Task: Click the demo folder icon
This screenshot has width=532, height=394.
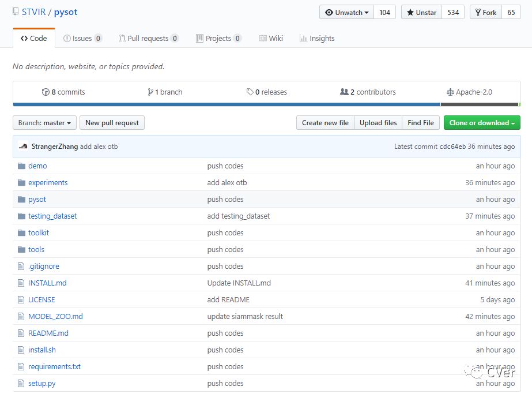Action: [x=22, y=166]
